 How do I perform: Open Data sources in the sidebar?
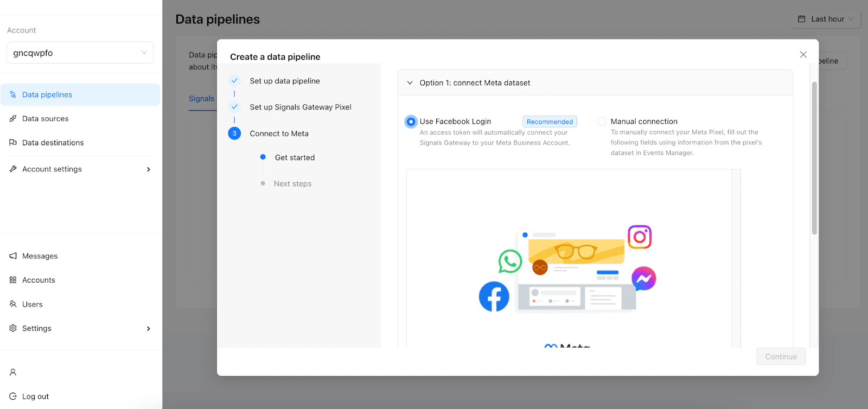pyautogui.click(x=80, y=119)
